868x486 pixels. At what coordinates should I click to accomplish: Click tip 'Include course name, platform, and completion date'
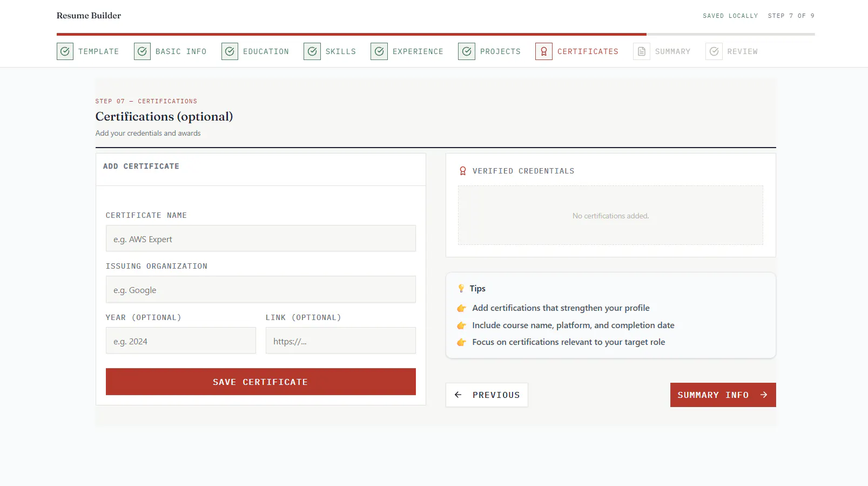[573, 325]
